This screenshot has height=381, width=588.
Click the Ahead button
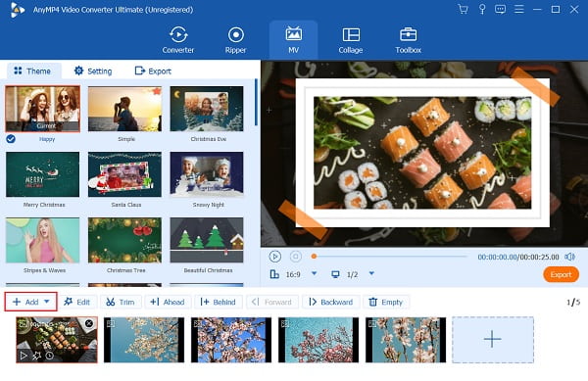[x=168, y=302]
